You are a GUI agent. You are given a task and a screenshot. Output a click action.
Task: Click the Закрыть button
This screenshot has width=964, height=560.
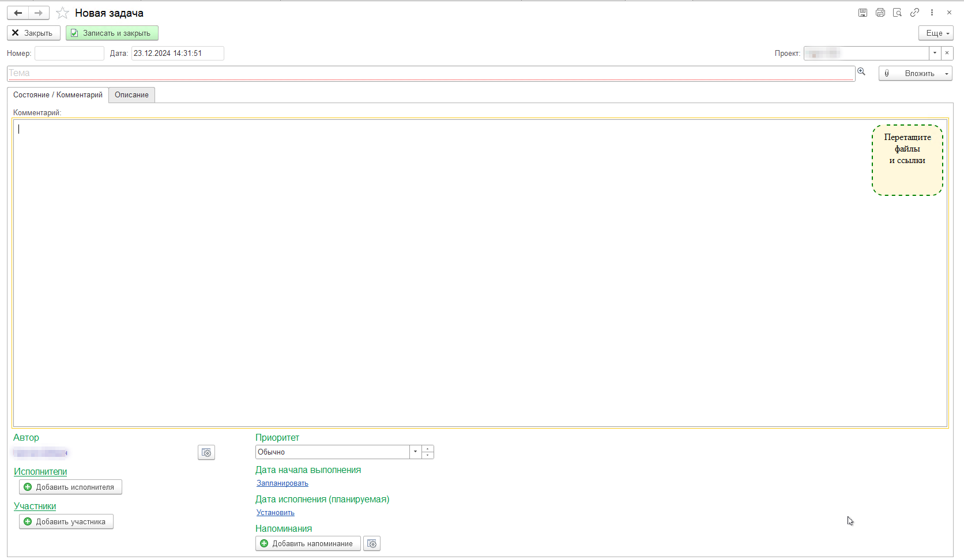click(33, 33)
